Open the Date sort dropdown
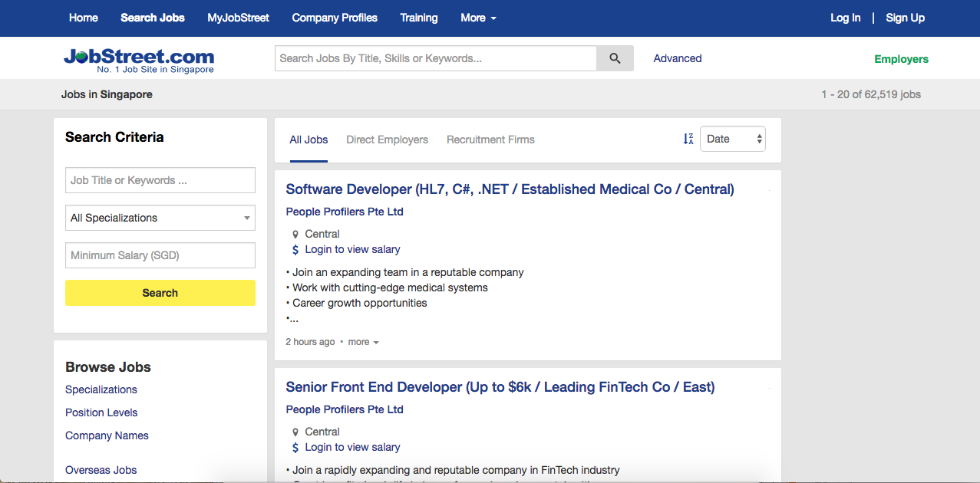Viewport: 980px width, 483px height. (733, 139)
